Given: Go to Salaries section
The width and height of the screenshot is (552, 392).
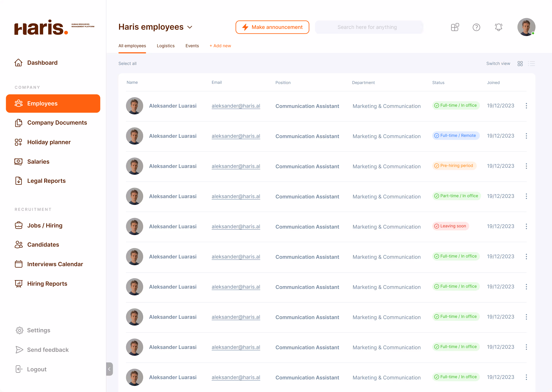Looking at the screenshot, I should click(x=38, y=162).
